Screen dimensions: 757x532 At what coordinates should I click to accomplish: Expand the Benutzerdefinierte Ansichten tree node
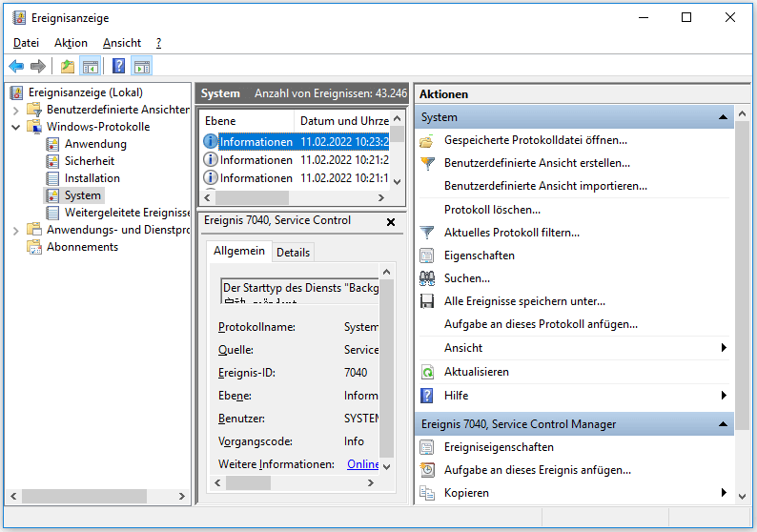point(15,110)
